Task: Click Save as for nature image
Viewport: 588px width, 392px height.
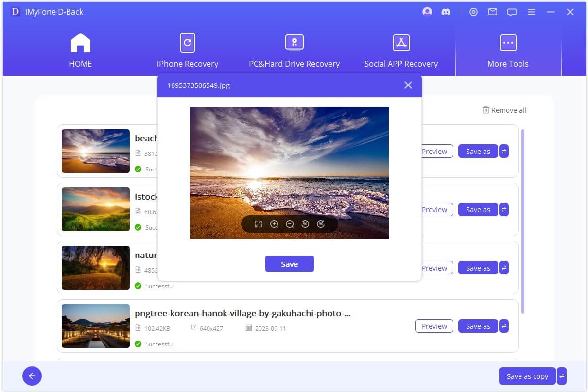Action: tap(478, 268)
